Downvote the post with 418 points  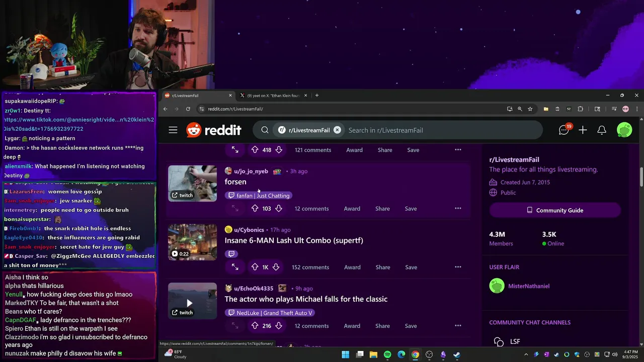pyautogui.click(x=278, y=150)
